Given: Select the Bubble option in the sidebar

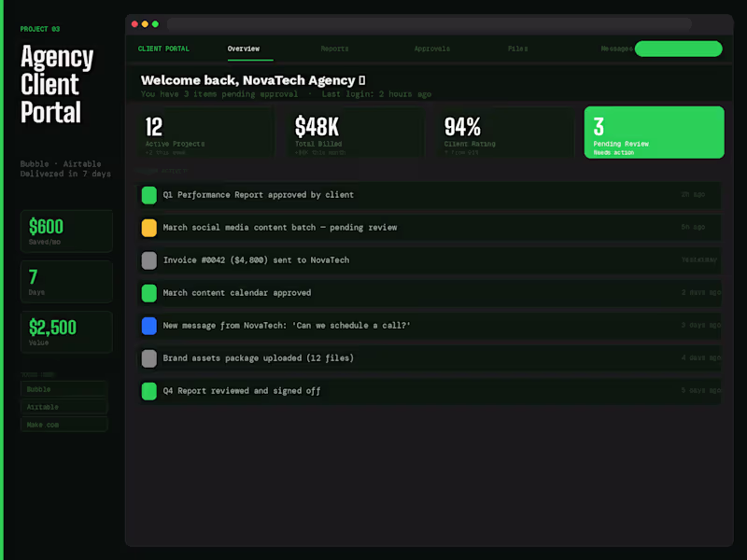Looking at the screenshot, I should 63,389.
